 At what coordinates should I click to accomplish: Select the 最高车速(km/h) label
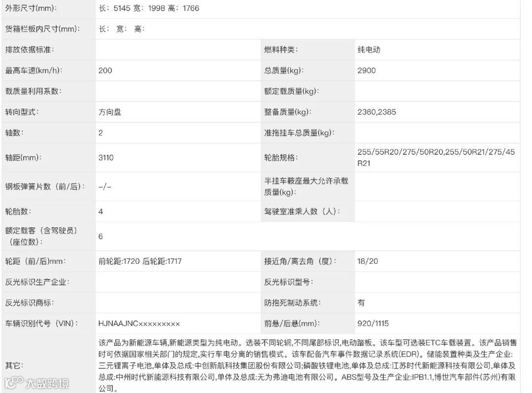[33, 71]
